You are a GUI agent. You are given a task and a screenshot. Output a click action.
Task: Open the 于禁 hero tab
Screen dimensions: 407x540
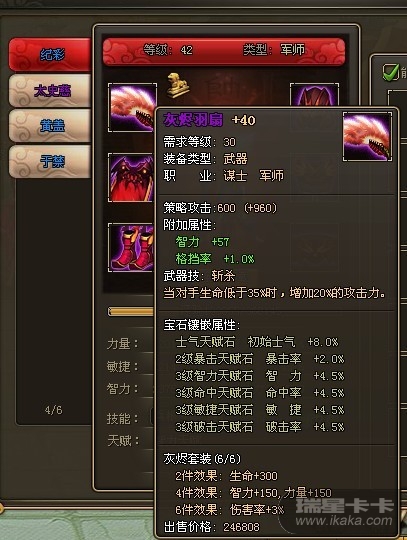[x=50, y=162]
